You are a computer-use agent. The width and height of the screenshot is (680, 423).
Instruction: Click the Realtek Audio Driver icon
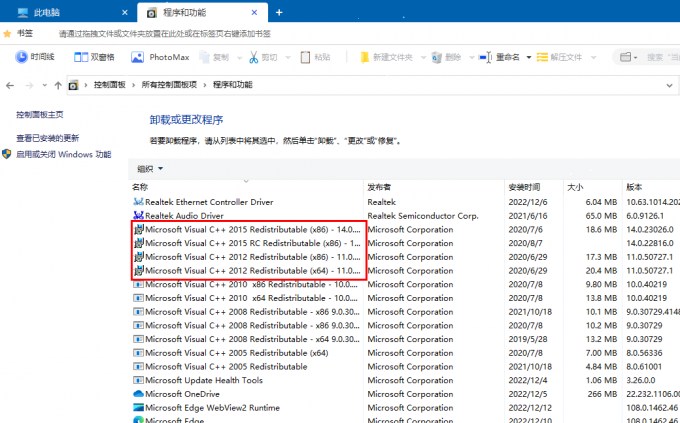pos(138,215)
